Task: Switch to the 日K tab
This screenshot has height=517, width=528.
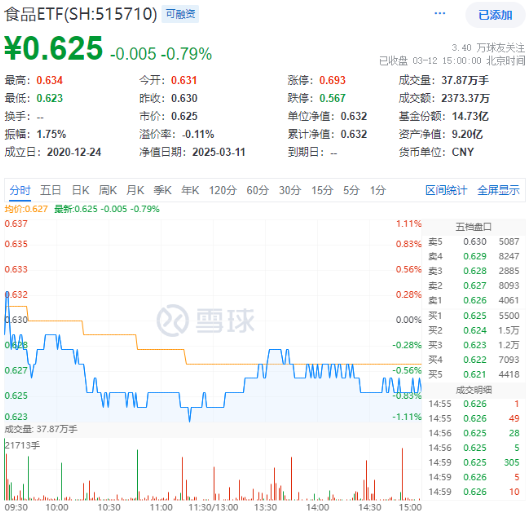Action: tap(80, 190)
